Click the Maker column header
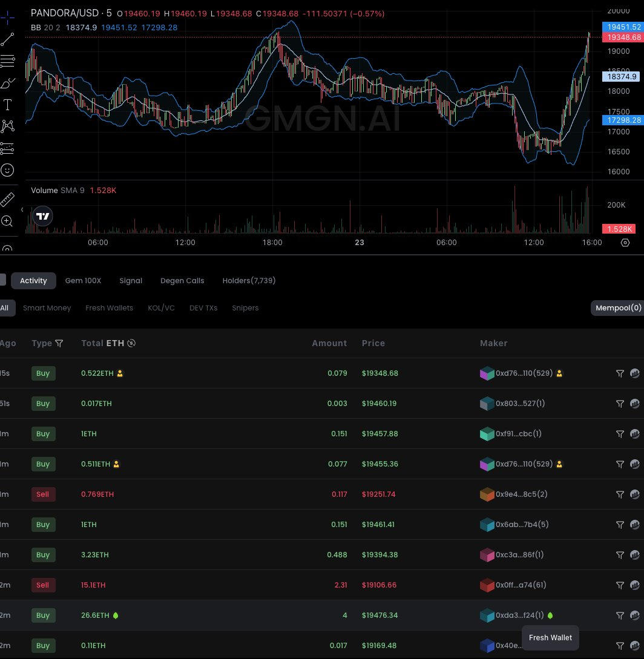This screenshot has width=644, height=659. pos(493,343)
